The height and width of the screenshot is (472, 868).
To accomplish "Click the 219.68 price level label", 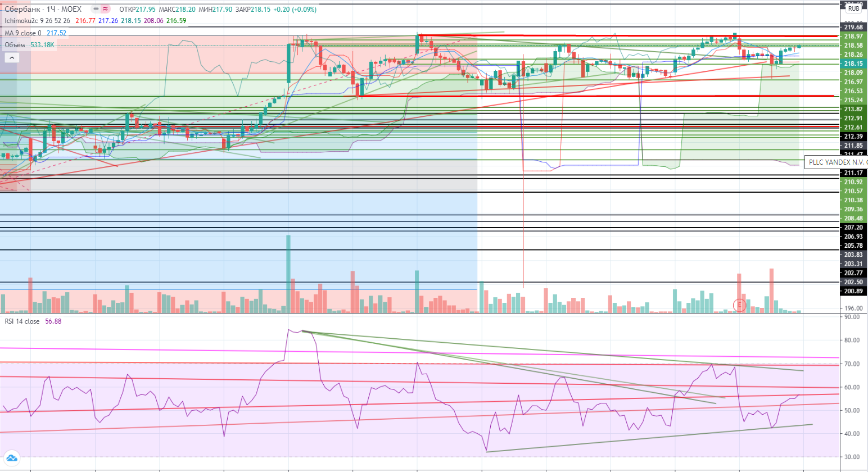I will pyautogui.click(x=853, y=28).
